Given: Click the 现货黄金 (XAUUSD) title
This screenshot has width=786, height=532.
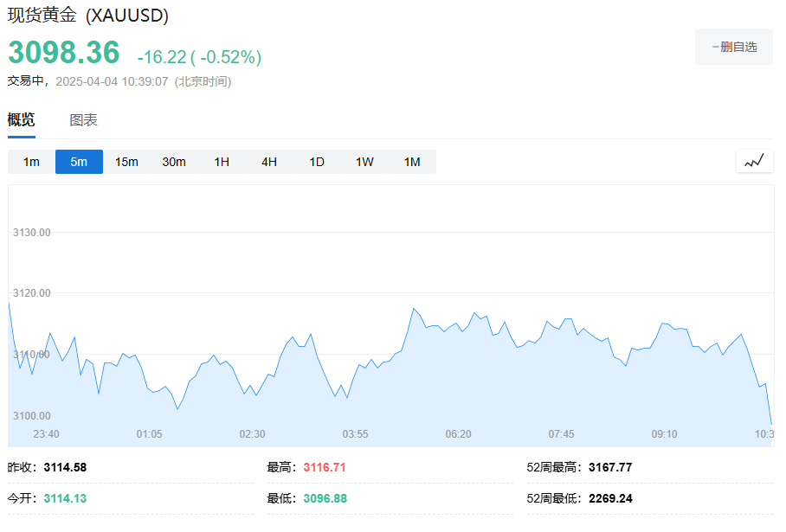Looking at the screenshot, I should pyautogui.click(x=88, y=16).
